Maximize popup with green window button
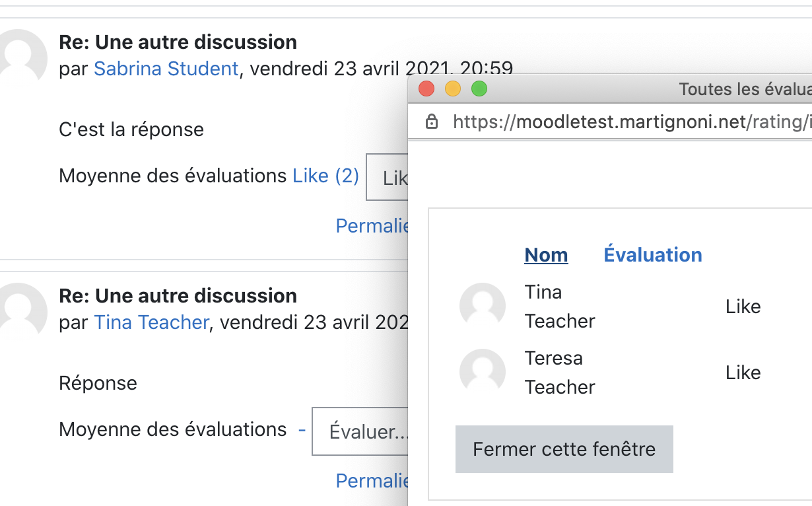Screen dimensions: 812x506 [479, 89]
